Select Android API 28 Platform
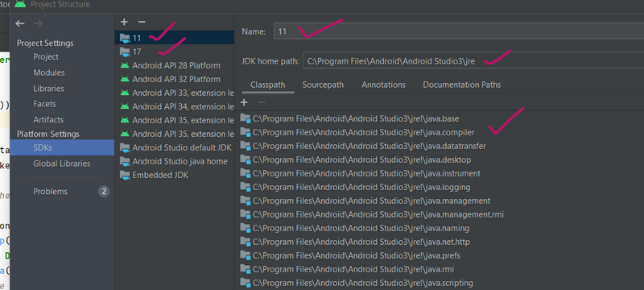 [x=175, y=65]
